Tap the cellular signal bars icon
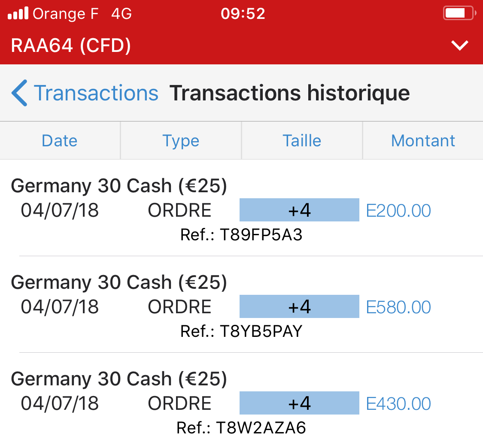The height and width of the screenshot is (448, 483). (18, 14)
